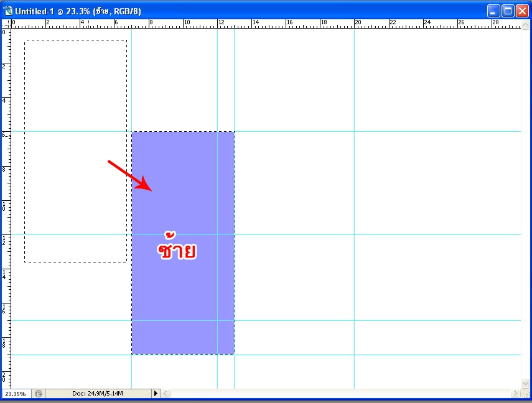Minimize the Untitled-1 document window

pyautogui.click(x=493, y=11)
